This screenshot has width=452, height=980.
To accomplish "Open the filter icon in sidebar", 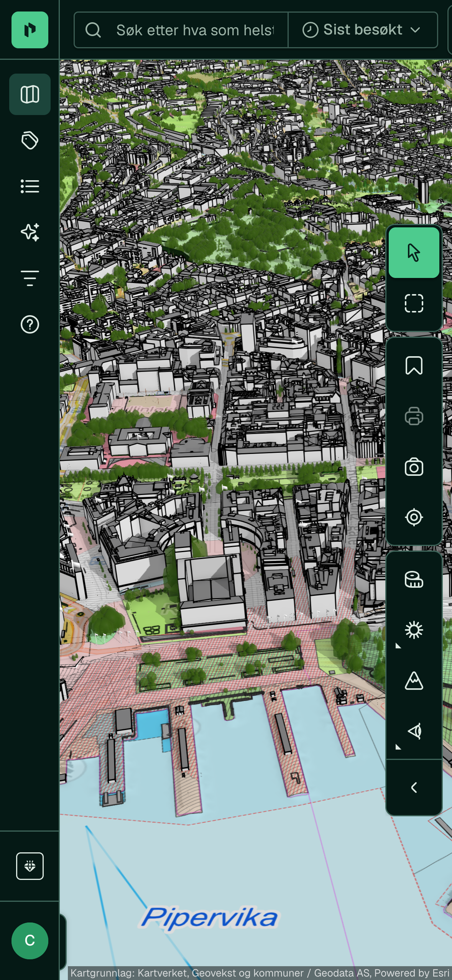I will [30, 278].
